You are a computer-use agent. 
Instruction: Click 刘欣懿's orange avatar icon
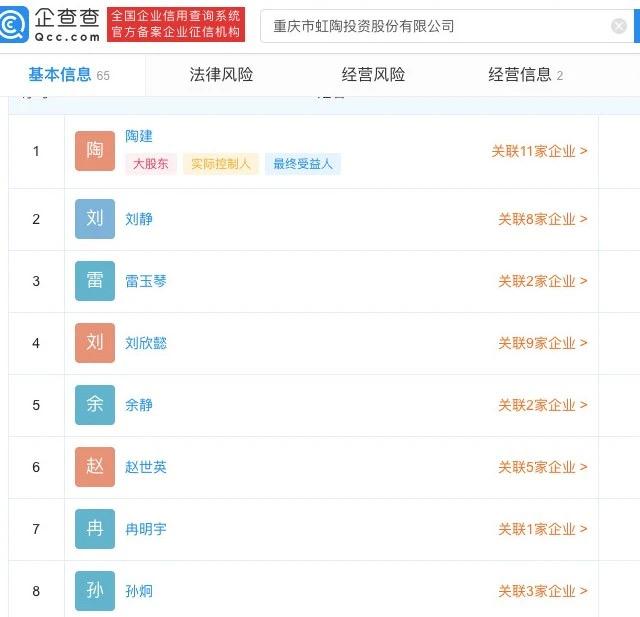pos(95,343)
